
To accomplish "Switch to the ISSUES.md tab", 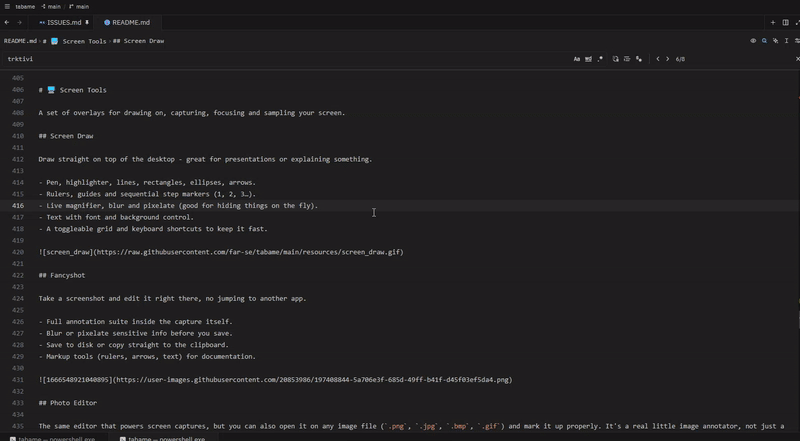I will [61, 22].
